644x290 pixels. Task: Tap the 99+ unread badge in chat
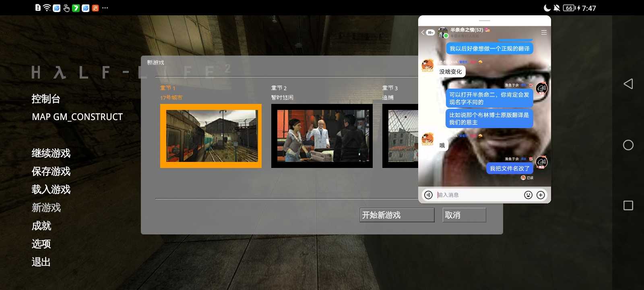pyautogui.click(x=430, y=33)
